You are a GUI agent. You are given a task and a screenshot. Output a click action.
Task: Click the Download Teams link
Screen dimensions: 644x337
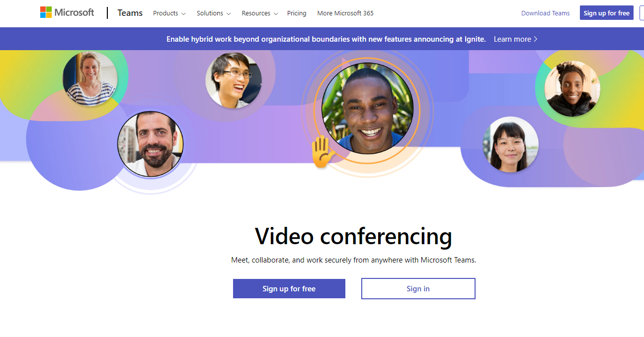(545, 13)
